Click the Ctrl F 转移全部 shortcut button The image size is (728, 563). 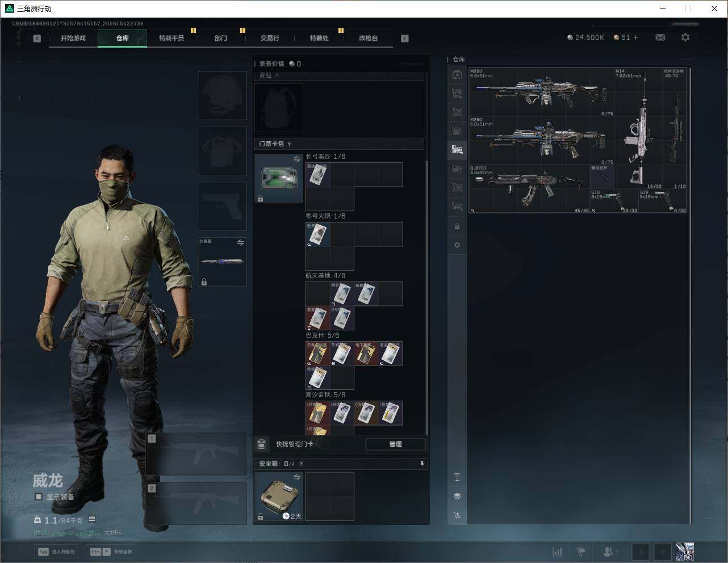click(111, 552)
